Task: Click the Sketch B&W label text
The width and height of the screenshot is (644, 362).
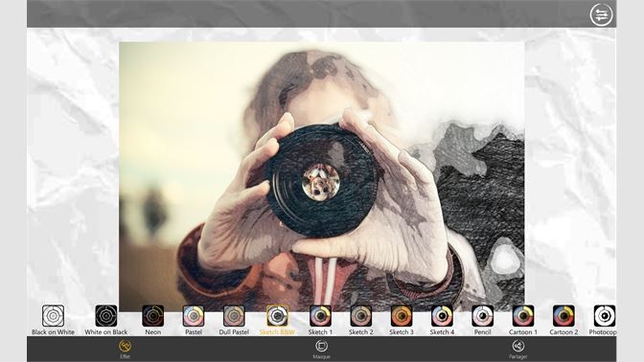Action: [x=277, y=332]
